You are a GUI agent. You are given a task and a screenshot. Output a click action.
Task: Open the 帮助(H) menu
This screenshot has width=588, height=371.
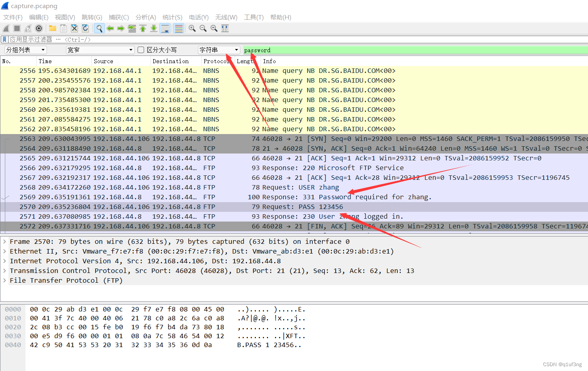(x=281, y=17)
